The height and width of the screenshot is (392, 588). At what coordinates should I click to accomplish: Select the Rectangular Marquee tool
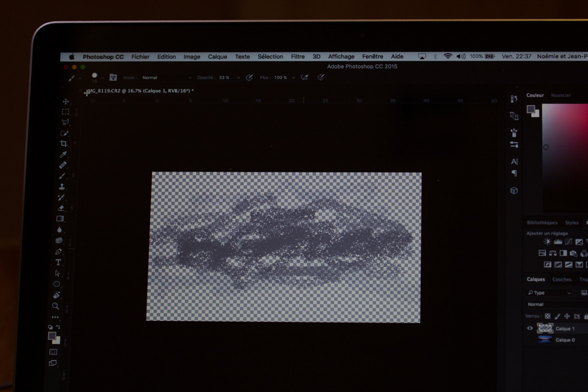pos(65,112)
